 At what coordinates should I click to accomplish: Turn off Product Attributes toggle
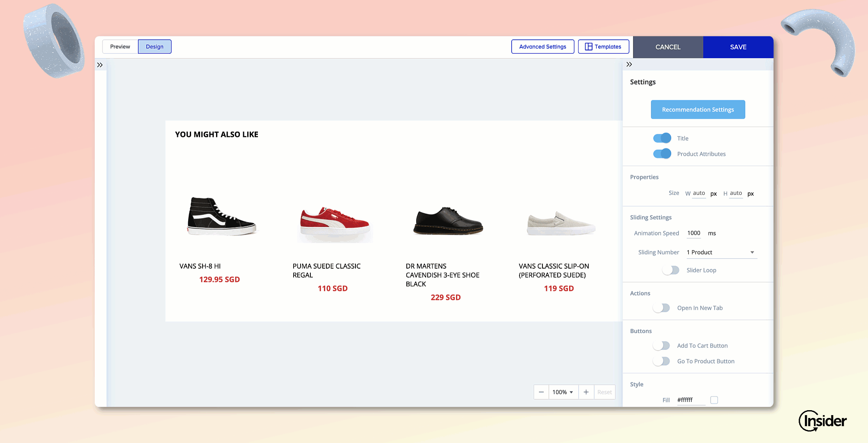(662, 154)
